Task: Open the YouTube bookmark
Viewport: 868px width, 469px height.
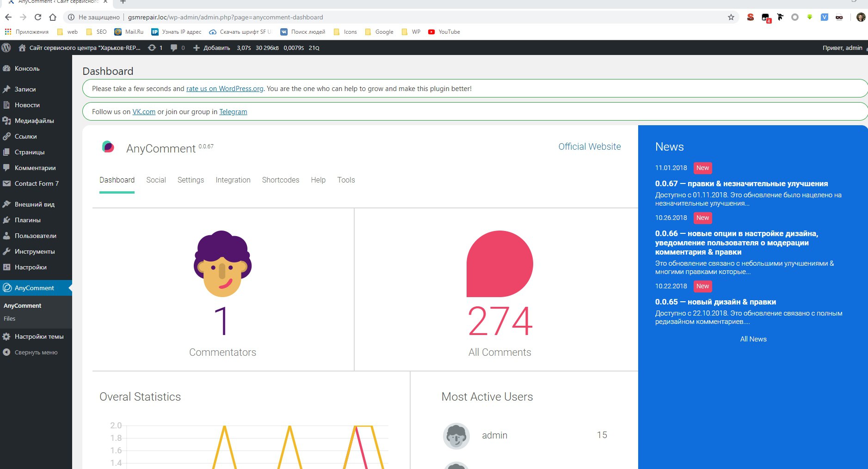Action: click(x=444, y=32)
